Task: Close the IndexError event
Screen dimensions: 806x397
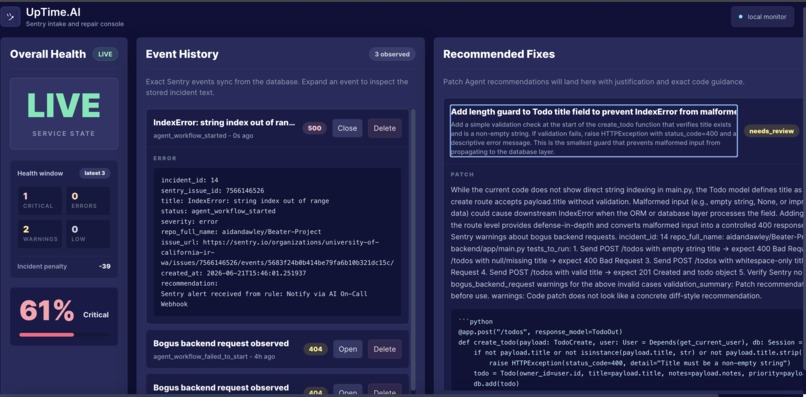Action: click(347, 128)
